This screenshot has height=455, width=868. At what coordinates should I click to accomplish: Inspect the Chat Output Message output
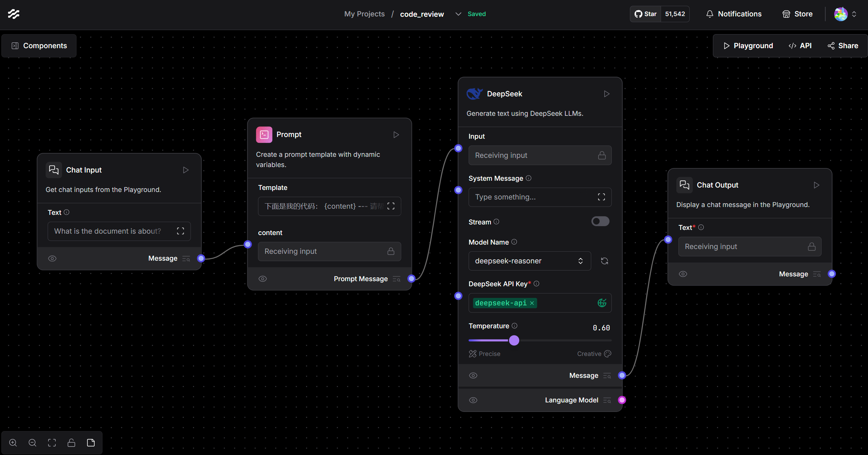point(817,274)
